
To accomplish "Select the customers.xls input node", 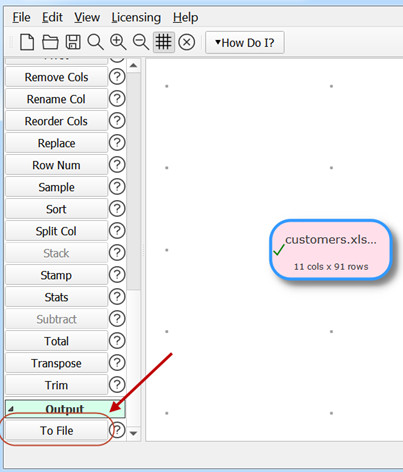I will coord(330,250).
